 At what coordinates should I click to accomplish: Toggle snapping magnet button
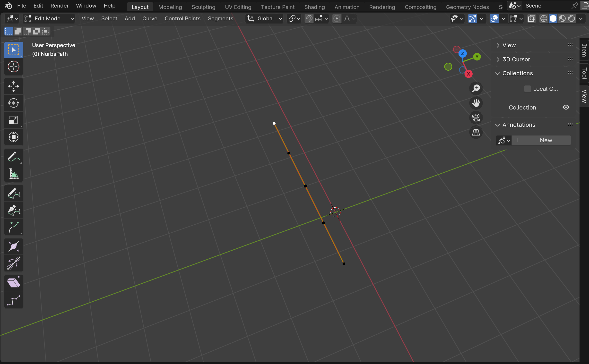tap(309, 19)
